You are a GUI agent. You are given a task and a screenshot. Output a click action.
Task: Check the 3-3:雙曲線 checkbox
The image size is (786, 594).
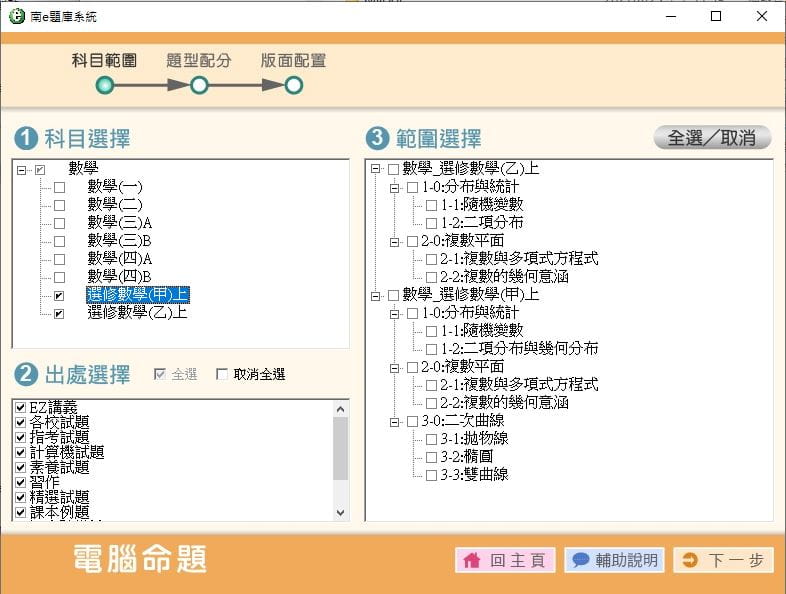(x=431, y=475)
